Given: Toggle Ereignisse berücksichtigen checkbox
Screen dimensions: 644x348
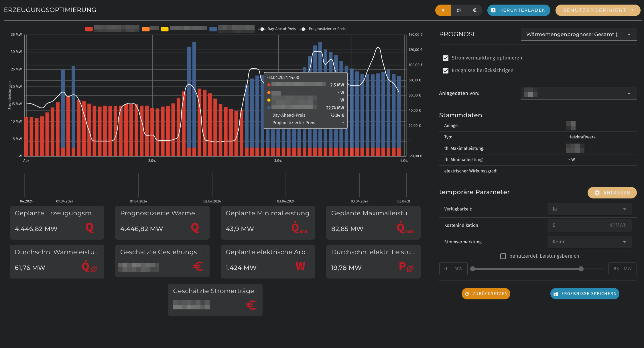Looking at the screenshot, I should click(446, 71).
